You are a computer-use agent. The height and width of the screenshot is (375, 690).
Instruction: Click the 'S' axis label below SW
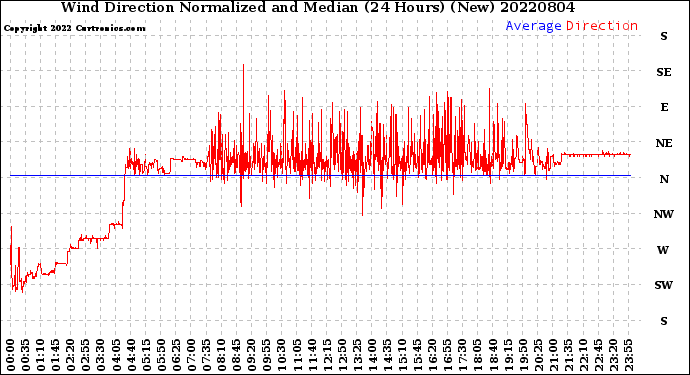pyautogui.click(x=664, y=321)
